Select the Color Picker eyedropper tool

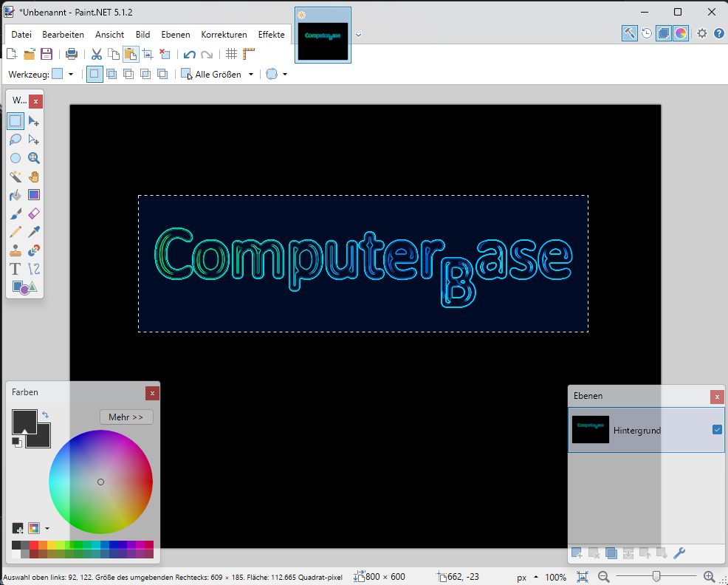click(33, 232)
